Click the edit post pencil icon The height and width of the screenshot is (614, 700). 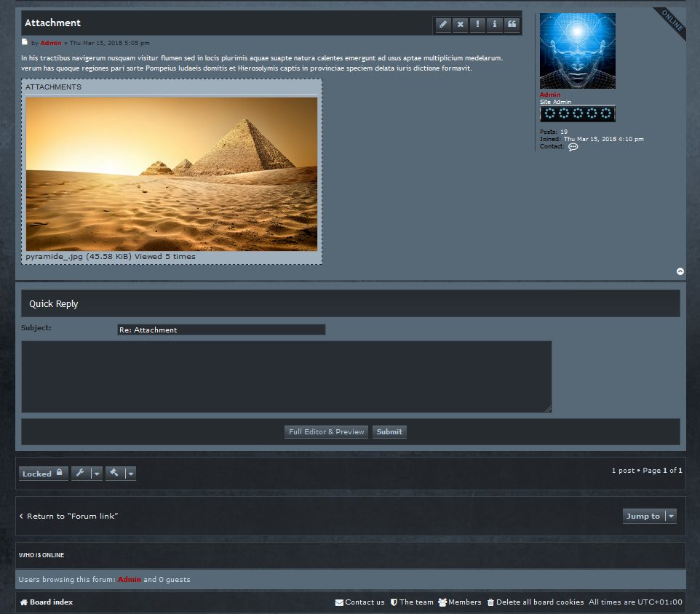443,25
